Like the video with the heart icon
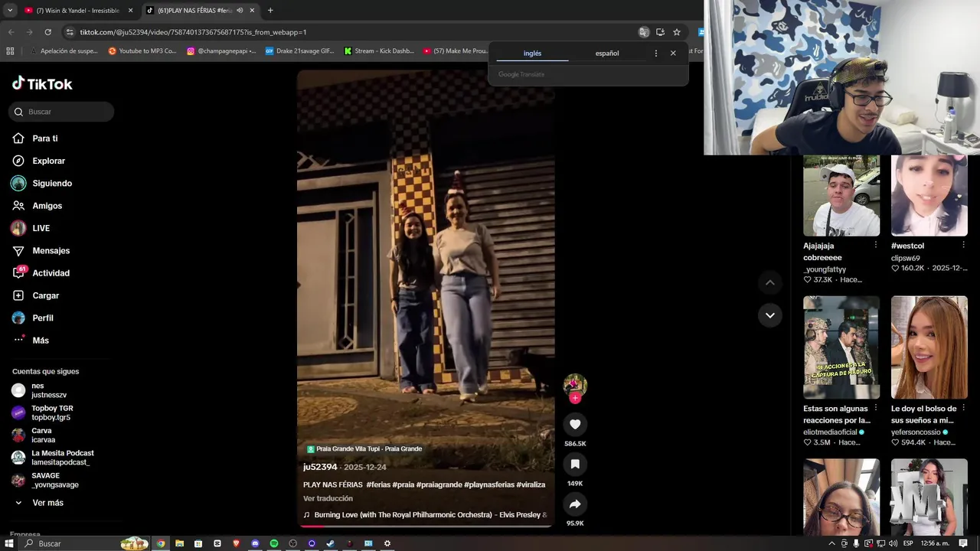This screenshot has height=551, width=980. (575, 424)
